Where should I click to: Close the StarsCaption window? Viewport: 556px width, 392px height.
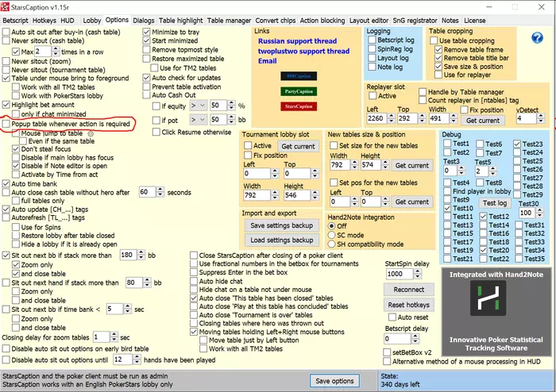tap(542, 7)
